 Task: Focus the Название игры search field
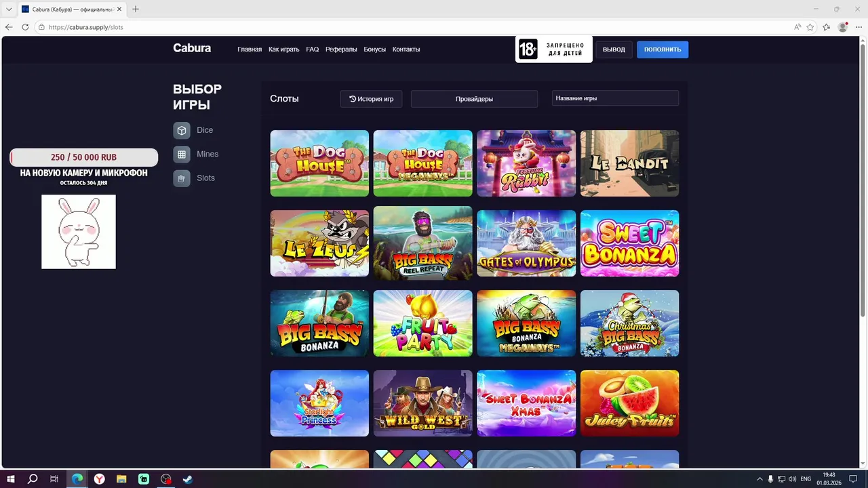coord(615,98)
